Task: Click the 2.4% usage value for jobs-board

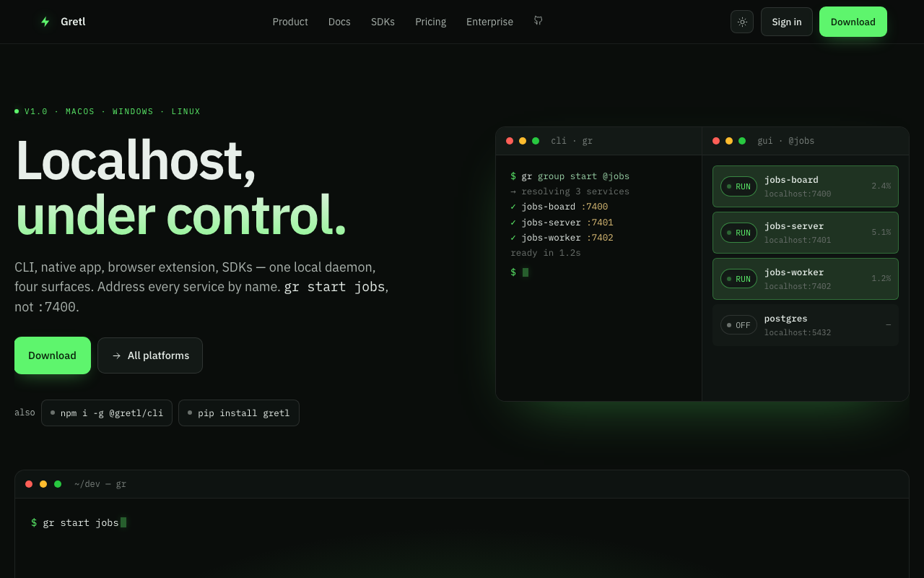Action: click(881, 186)
